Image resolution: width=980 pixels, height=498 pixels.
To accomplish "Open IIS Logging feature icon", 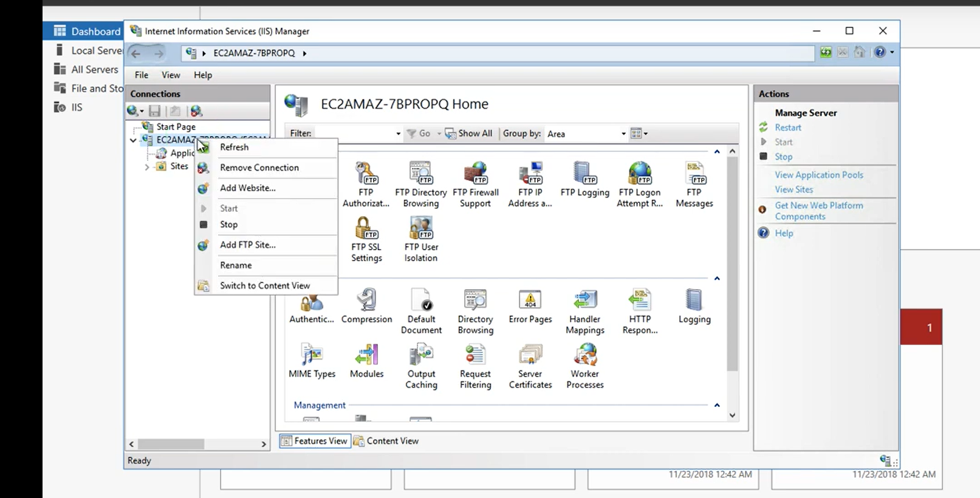I will coord(694,306).
